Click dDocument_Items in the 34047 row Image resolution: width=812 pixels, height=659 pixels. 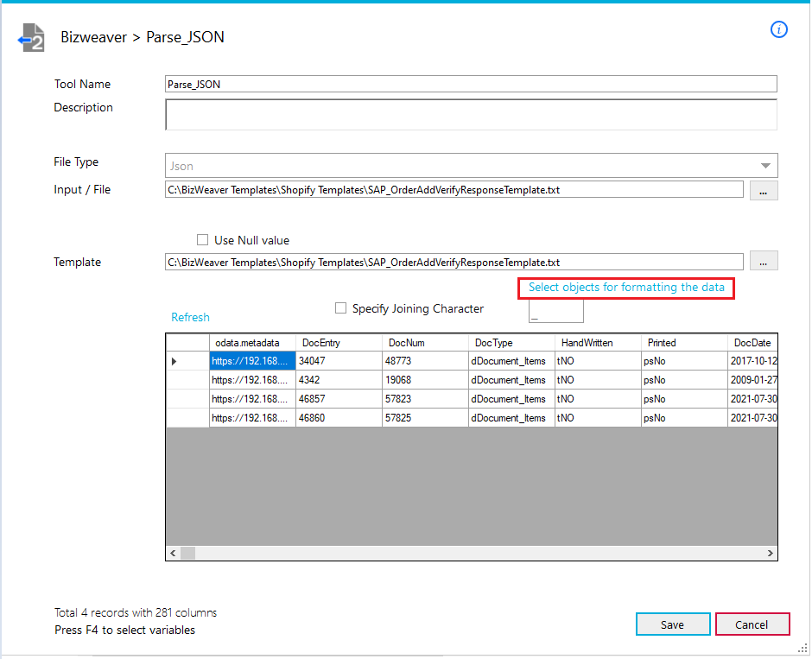[x=511, y=361]
